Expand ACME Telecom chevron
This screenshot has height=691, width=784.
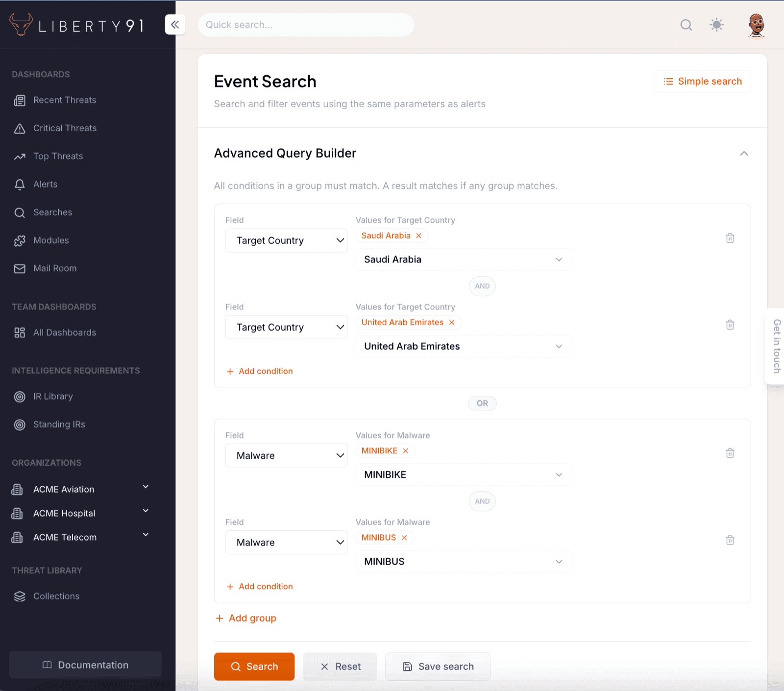pos(146,535)
